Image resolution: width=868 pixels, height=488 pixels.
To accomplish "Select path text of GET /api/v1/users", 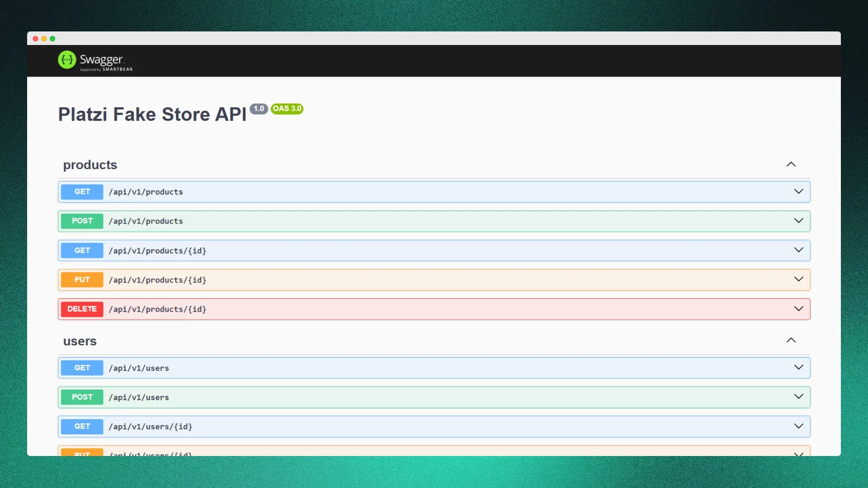I will point(139,368).
